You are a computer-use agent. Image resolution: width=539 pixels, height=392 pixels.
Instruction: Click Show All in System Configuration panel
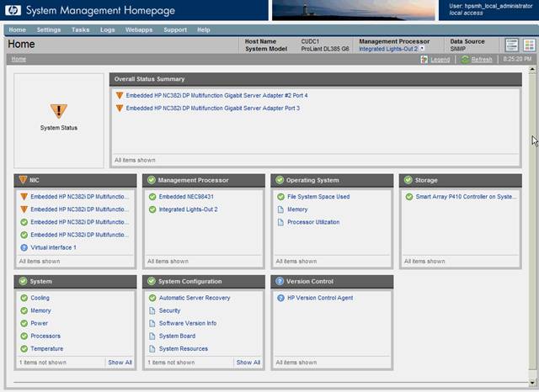248,363
